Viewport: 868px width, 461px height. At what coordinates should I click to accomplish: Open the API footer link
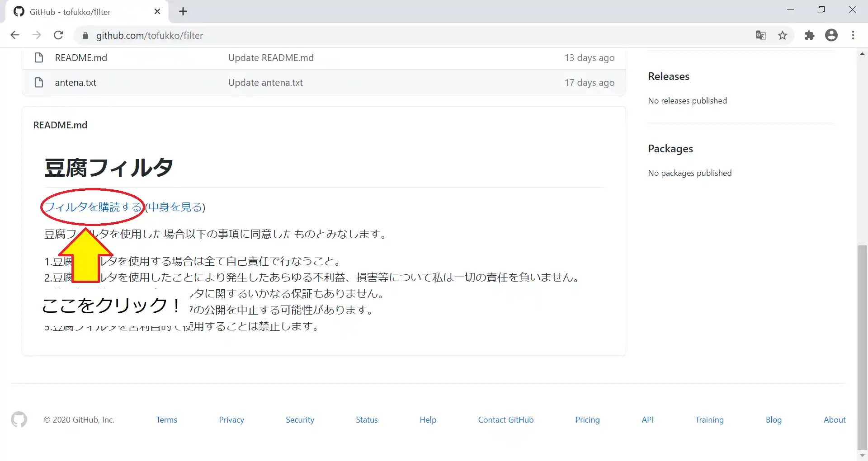tap(647, 420)
